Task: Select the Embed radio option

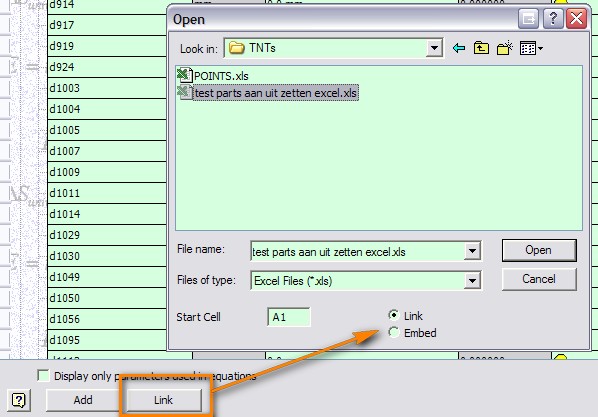Action: (394, 332)
